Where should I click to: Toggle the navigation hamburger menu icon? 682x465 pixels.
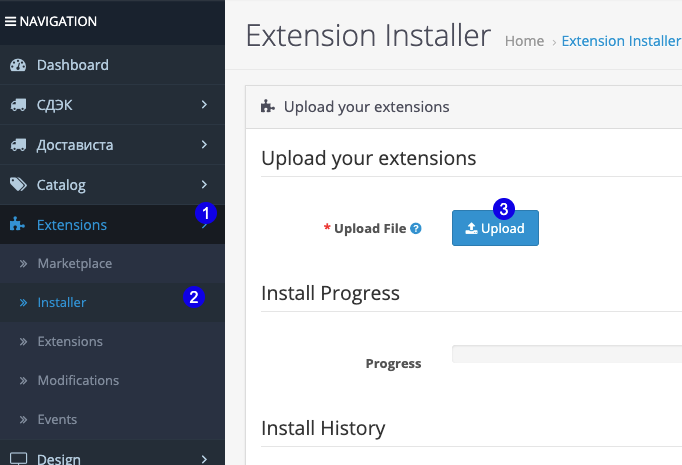[x=10, y=21]
